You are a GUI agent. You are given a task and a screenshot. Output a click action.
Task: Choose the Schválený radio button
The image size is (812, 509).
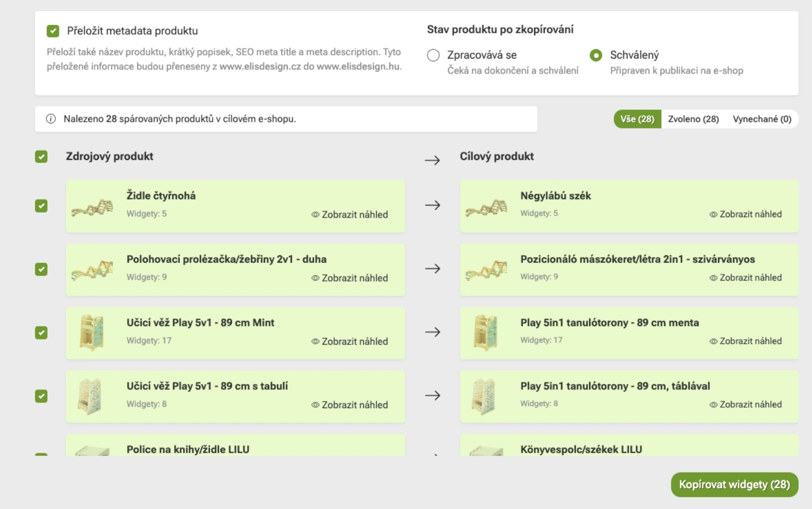tap(596, 55)
